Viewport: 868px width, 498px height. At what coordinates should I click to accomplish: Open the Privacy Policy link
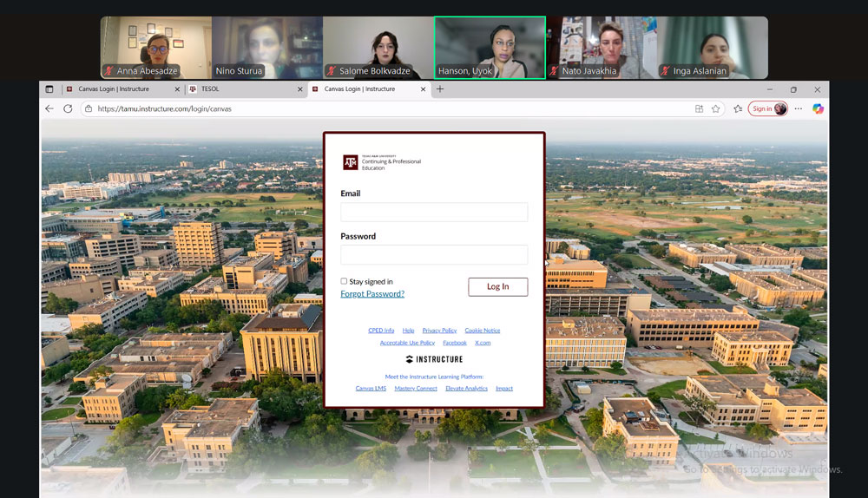(x=439, y=331)
